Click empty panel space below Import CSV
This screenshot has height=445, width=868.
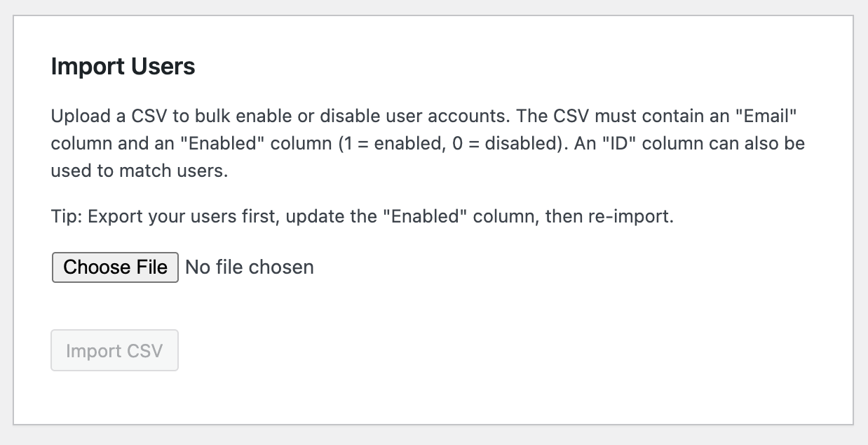(421, 397)
